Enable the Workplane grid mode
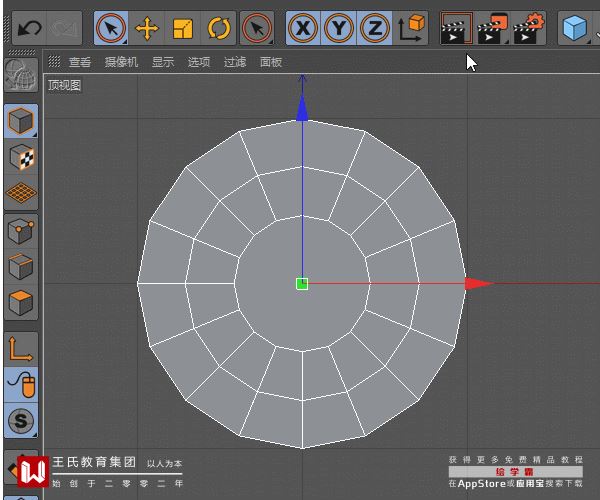The height and width of the screenshot is (500, 600). coord(21,192)
